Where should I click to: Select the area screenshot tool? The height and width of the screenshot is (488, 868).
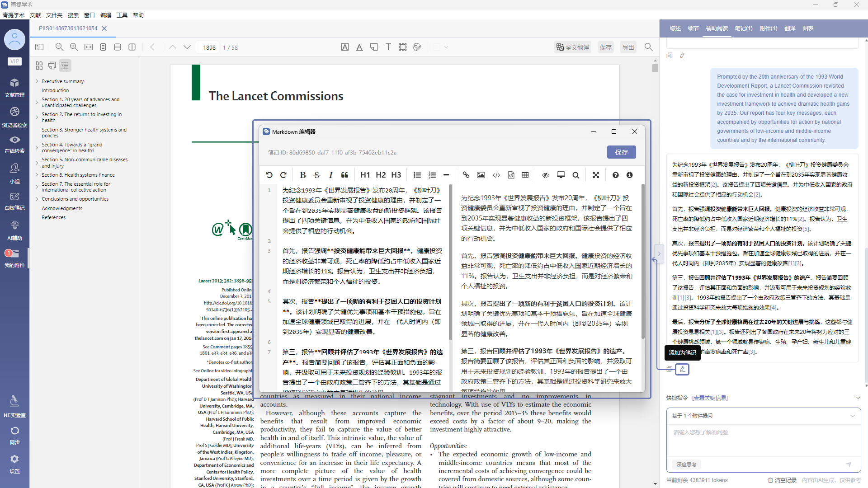(403, 47)
